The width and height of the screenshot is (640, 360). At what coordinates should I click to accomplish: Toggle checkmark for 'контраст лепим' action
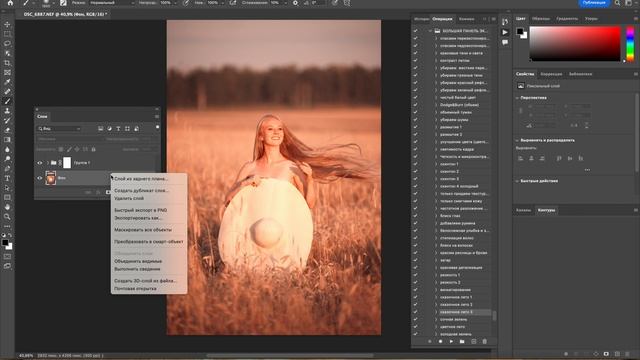[x=416, y=60]
